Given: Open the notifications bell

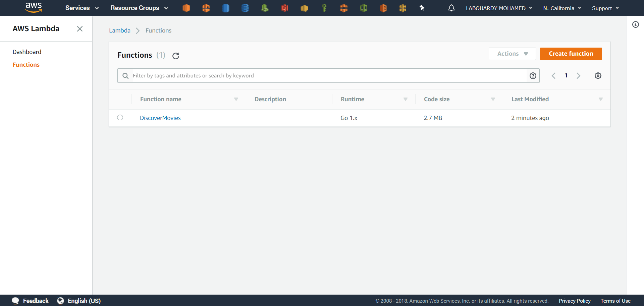Looking at the screenshot, I should (451, 8).
